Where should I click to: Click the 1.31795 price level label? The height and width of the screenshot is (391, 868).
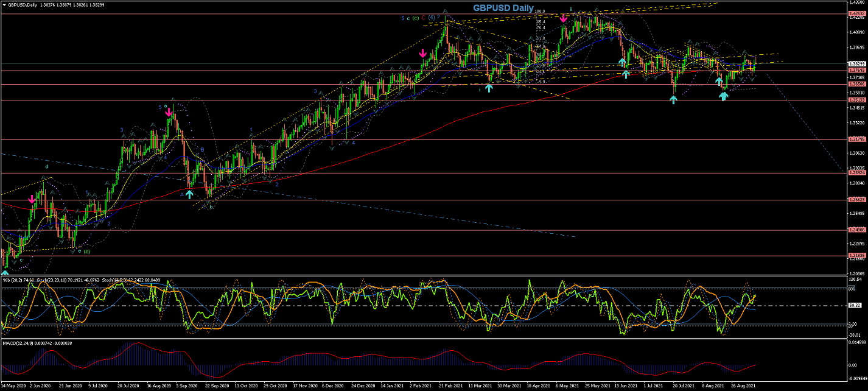point(856,140)
